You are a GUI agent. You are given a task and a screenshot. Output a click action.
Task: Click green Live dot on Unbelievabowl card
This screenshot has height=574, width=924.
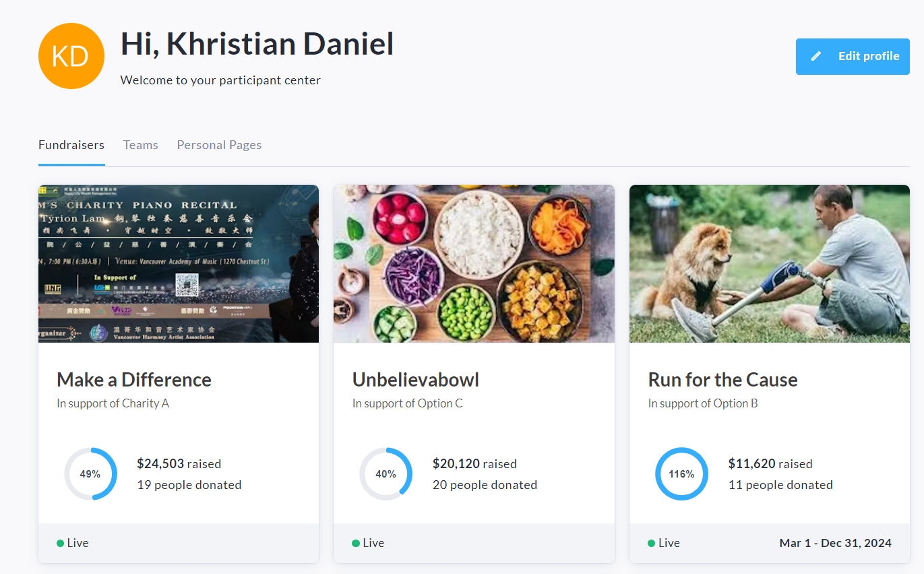(x=356, y=543)
